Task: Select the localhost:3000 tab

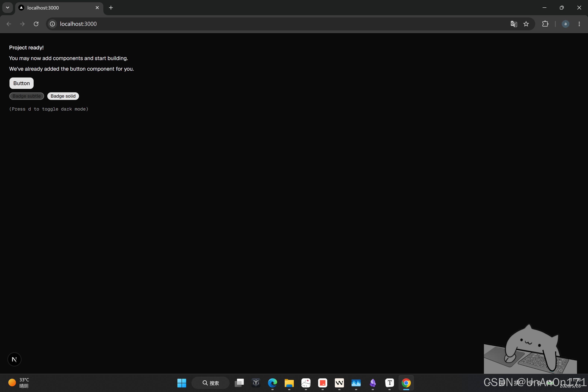Action: tap(59, 8)
